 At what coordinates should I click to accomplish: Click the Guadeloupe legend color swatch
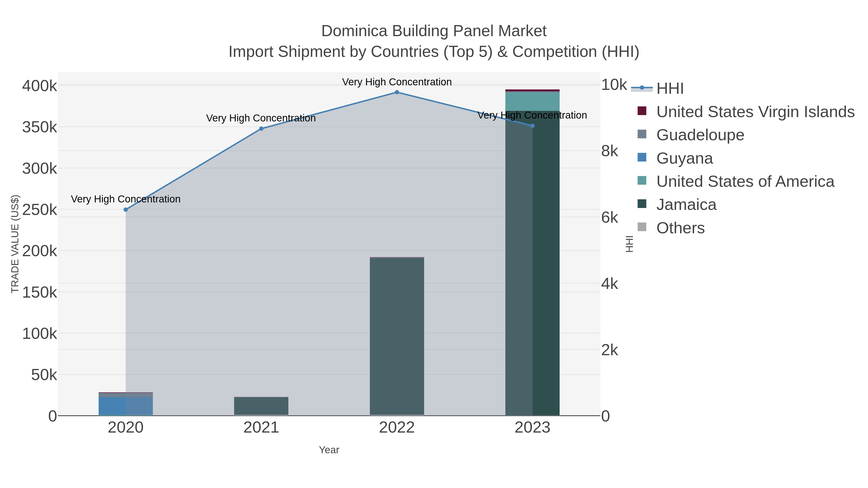(x=642, y=134)
